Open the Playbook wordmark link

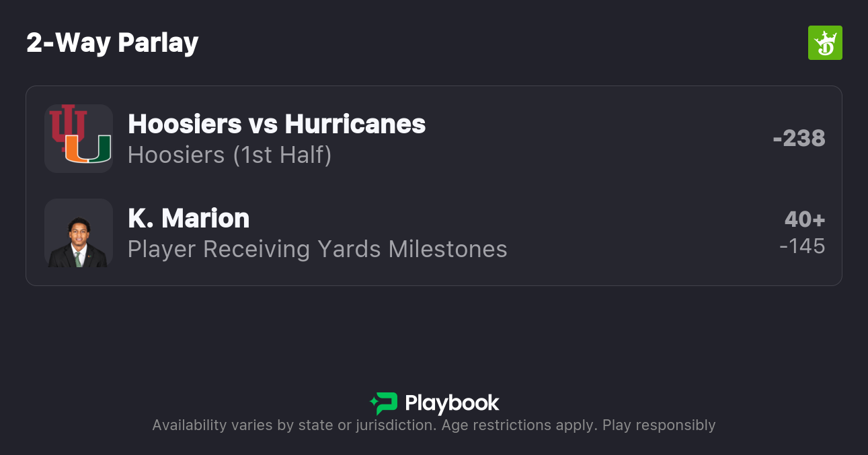point(452,403)
